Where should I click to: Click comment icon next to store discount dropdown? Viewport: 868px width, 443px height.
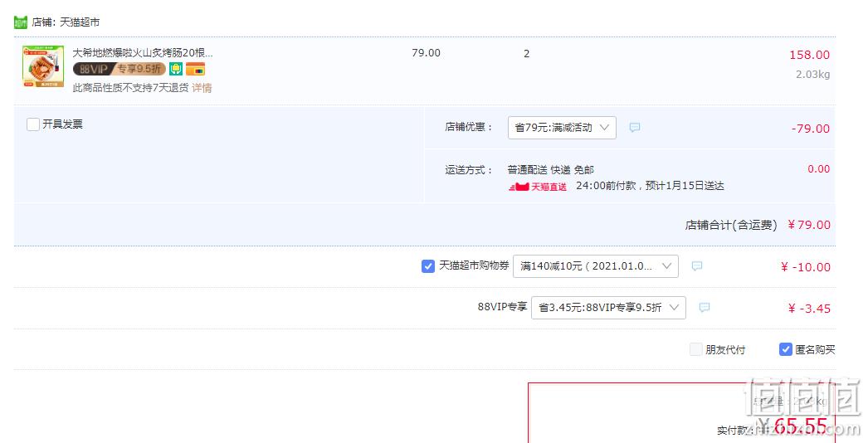634,128
